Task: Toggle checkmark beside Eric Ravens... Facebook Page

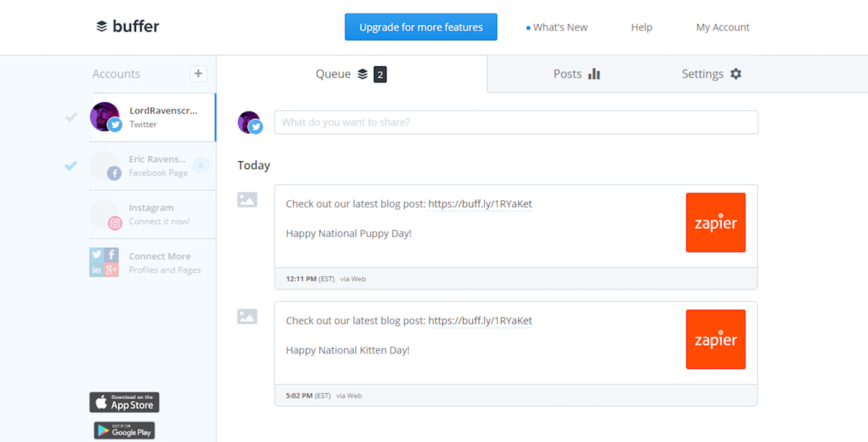Action: click(71, 166)
